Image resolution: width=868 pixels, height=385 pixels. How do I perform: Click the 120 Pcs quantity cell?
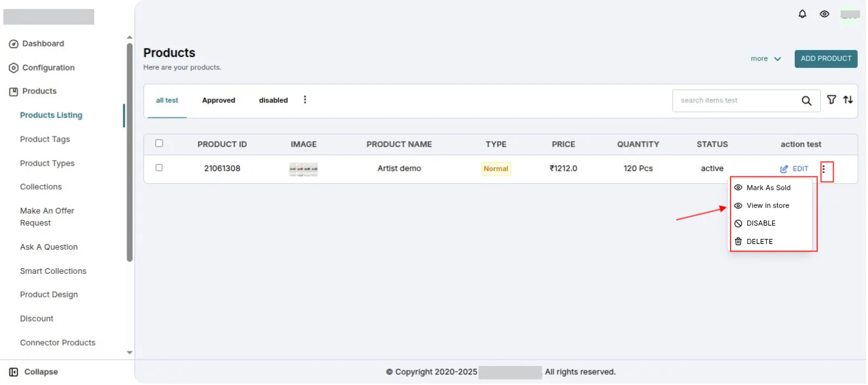[638, 169]
